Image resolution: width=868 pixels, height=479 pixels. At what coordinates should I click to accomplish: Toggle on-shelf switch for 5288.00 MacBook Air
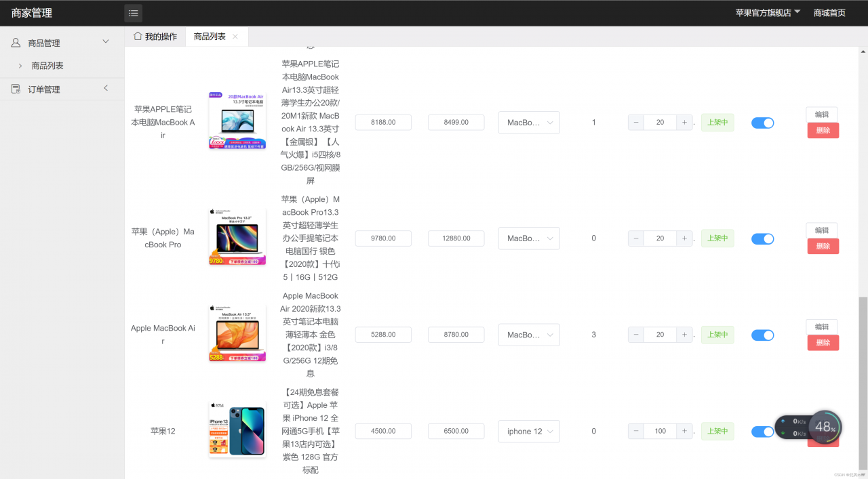pos(762,335)
